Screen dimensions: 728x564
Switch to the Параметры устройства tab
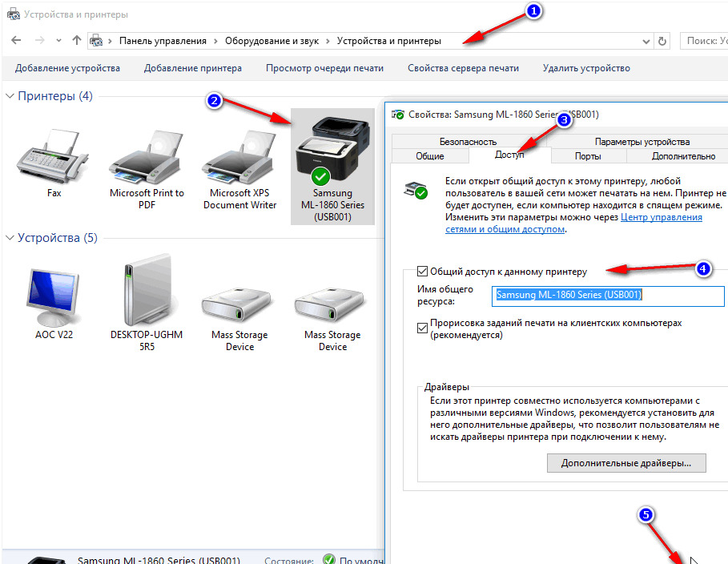point(642,142)
